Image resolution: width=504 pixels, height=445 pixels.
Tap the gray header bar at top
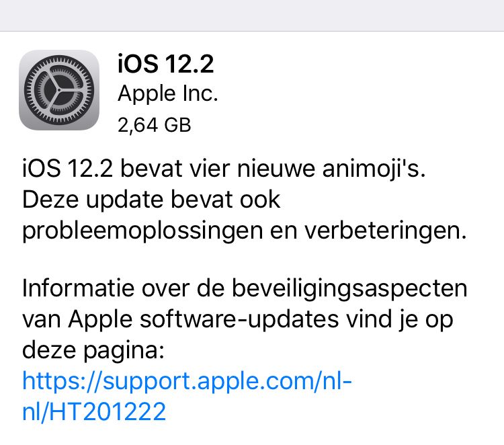(252, 15)
